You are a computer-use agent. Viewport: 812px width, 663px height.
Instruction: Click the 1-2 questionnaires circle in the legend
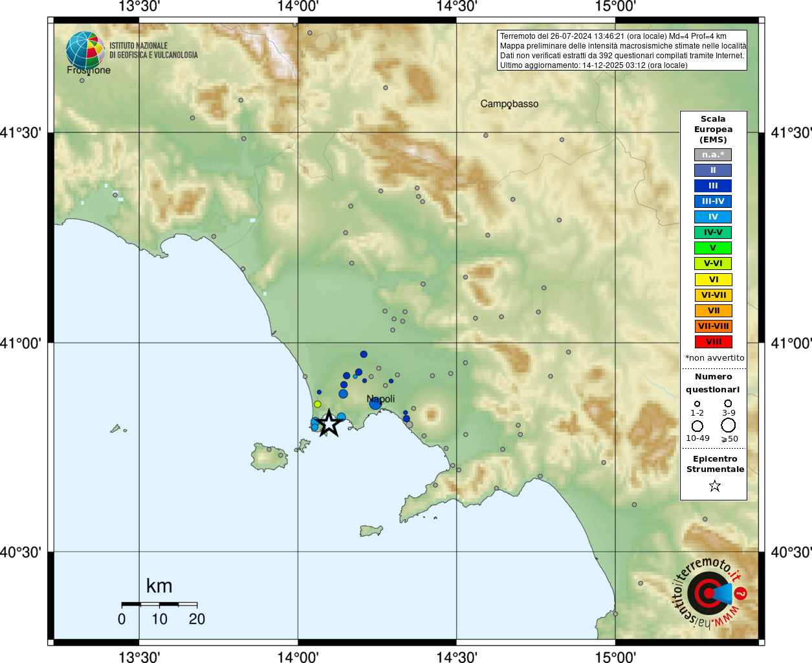[697, 403]
